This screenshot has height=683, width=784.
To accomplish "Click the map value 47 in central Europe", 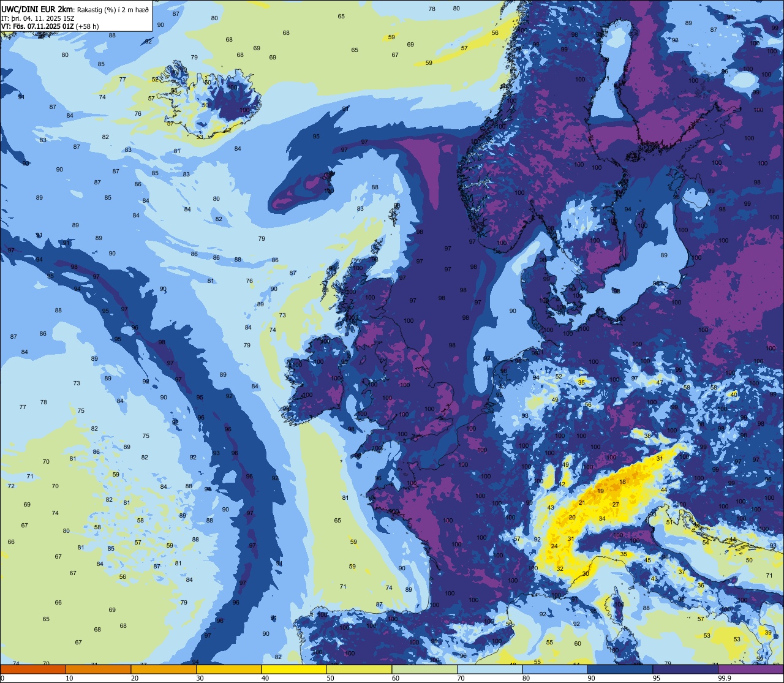I will (660, 382).
